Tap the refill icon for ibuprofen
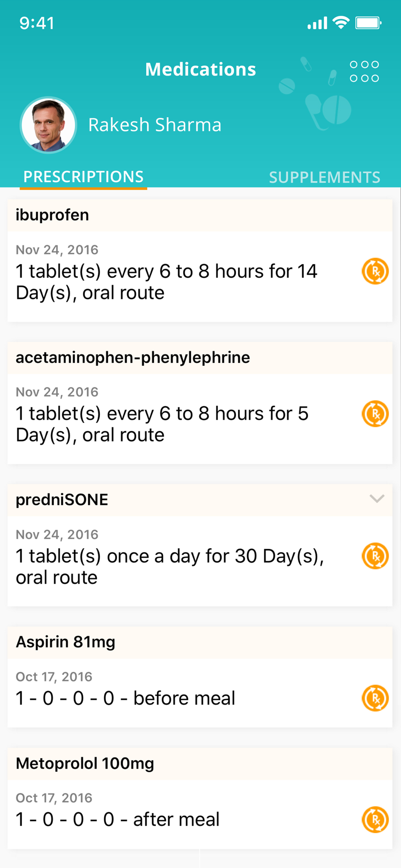This screenshot has width=401, height=868. [x=375, y=271]
